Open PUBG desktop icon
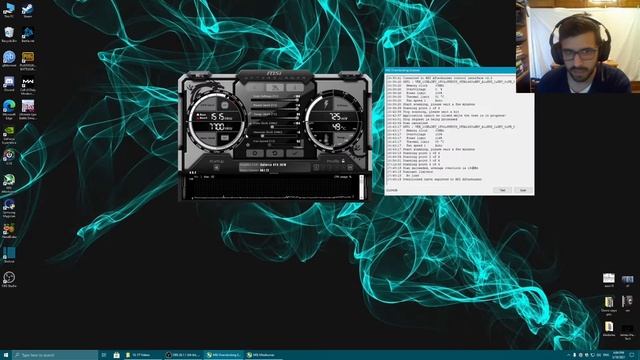 point(28,61)
